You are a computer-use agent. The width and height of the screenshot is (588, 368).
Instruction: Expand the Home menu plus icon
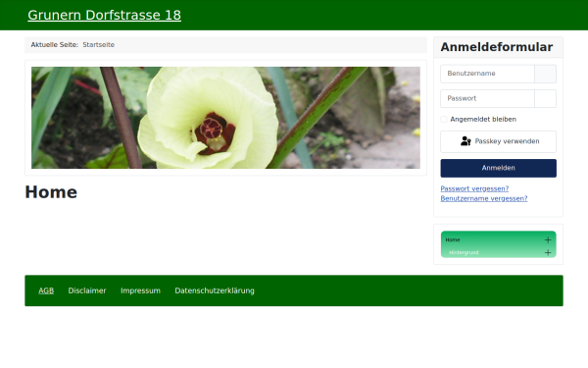[548, 239]
